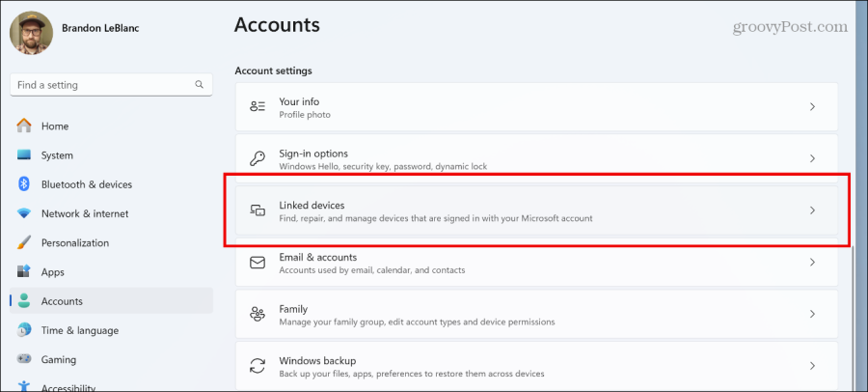Open Home in sidebar
868x392 pixels.
point(111,126)
